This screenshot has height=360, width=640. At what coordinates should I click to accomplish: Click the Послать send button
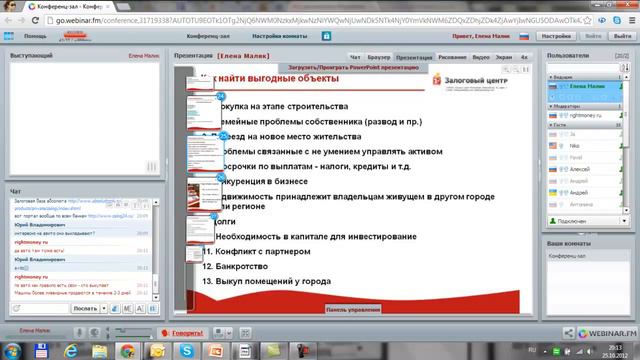pos(85,309)
